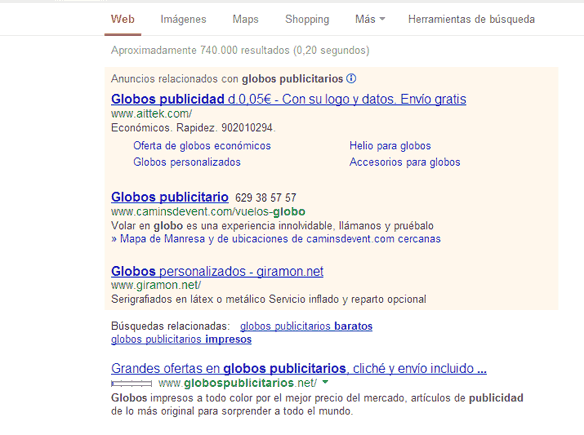Expand the Más dropdown menu
The height and width of the screenshot is (435, 584).
pyautogui.click(x=370, y=19)
